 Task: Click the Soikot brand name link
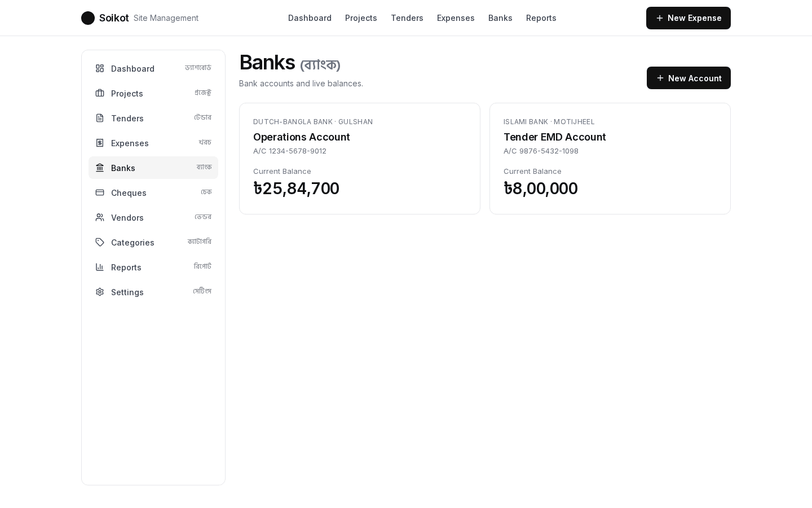[114, 18]
